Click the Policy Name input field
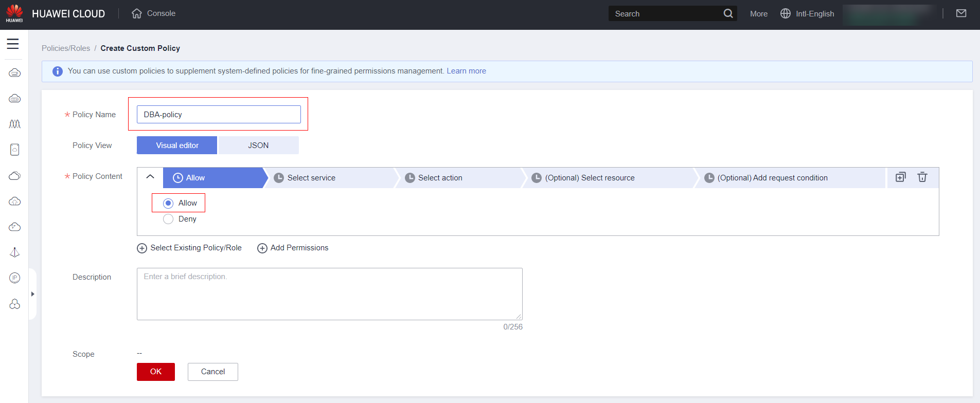Image resolution: width=980 pixels, height=403 pixels. tap(219, 115)
